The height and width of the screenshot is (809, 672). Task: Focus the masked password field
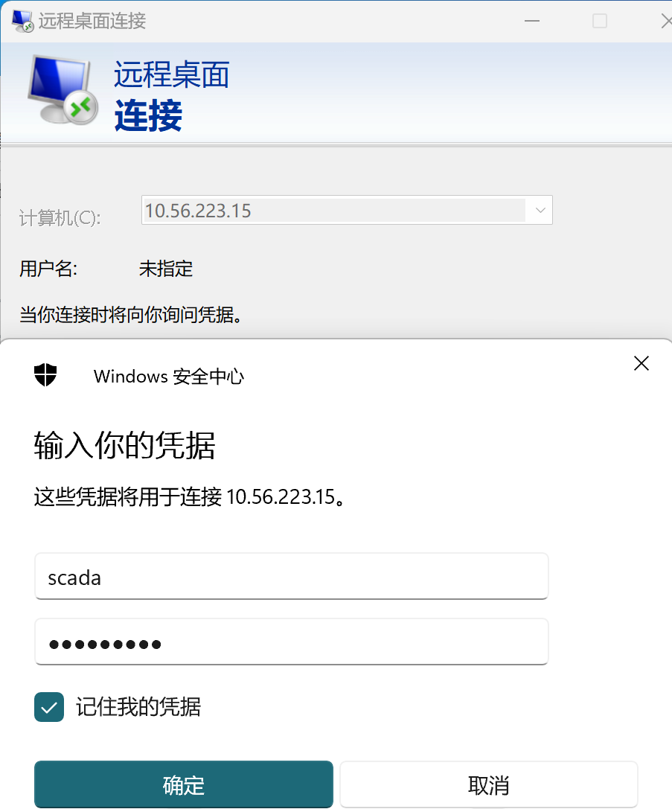[x=292, y=642]
